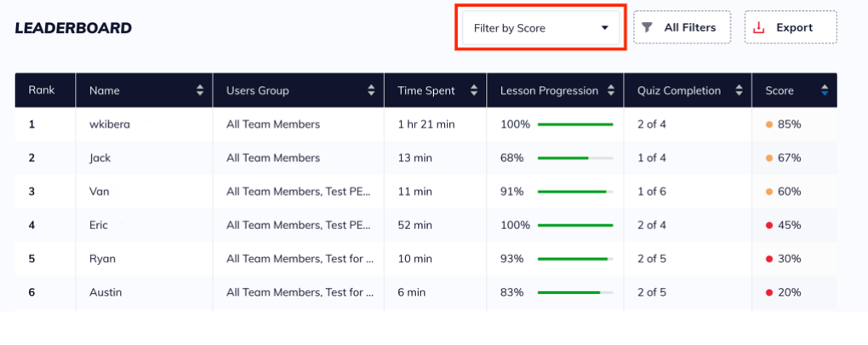Sort by Name column arrows
Image resolution: width=868 pixels, height=345 pixels.
(x=200, y=90)
